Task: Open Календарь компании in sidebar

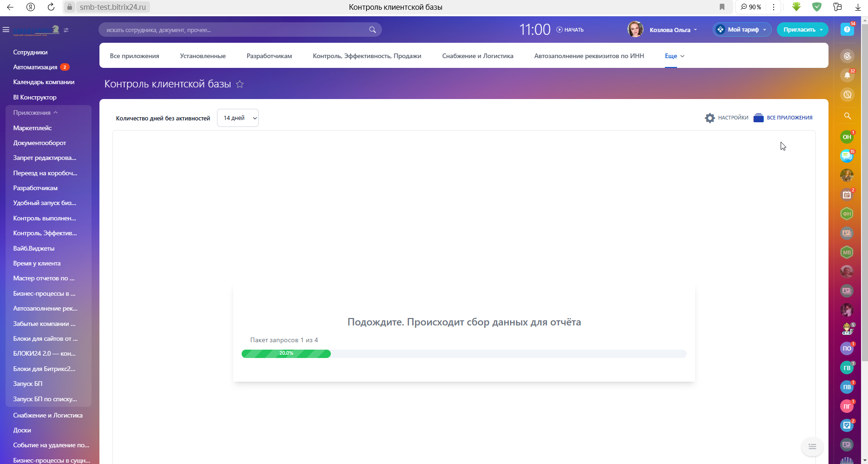Action: click(x=44, y=82)
